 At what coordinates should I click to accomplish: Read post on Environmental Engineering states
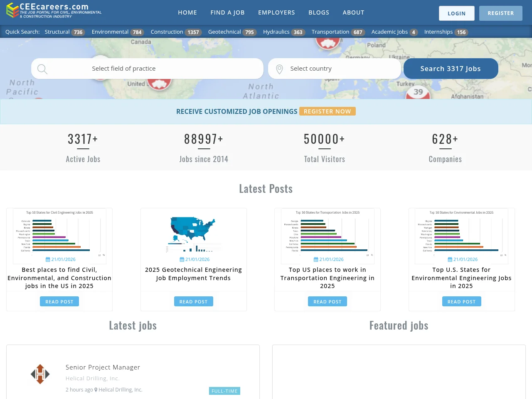pos(461,302)
